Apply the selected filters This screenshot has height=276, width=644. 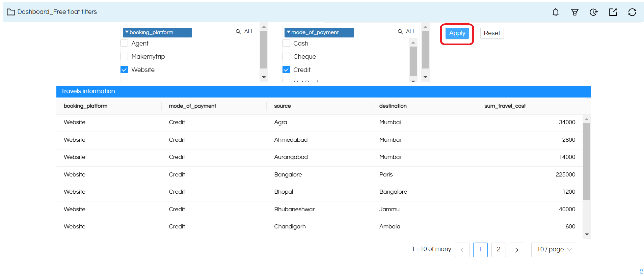[x=457, y=33]
